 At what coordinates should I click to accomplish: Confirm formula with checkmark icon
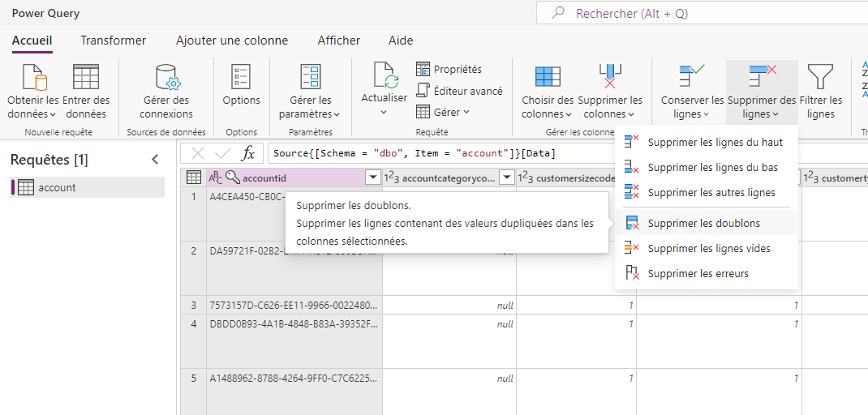click(223, 153)
